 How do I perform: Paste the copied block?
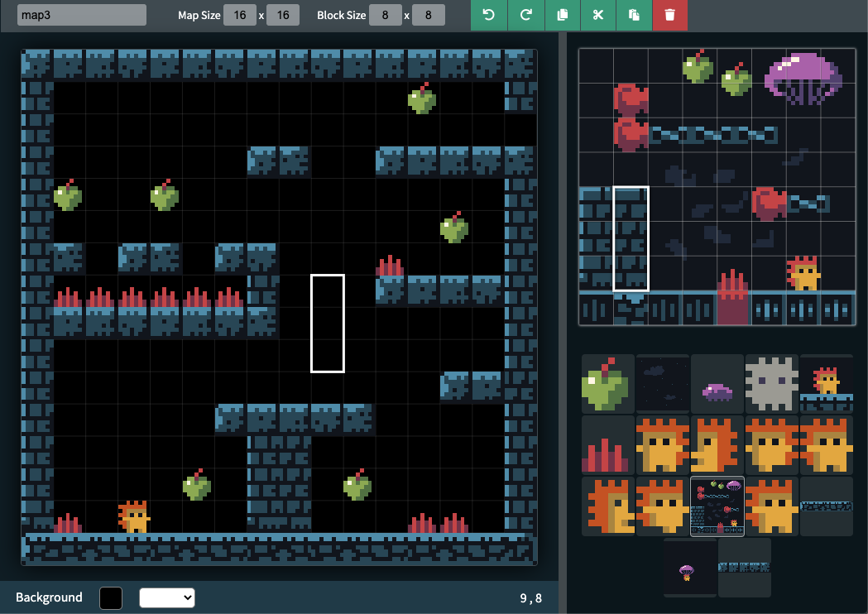(x=634, y=15)
